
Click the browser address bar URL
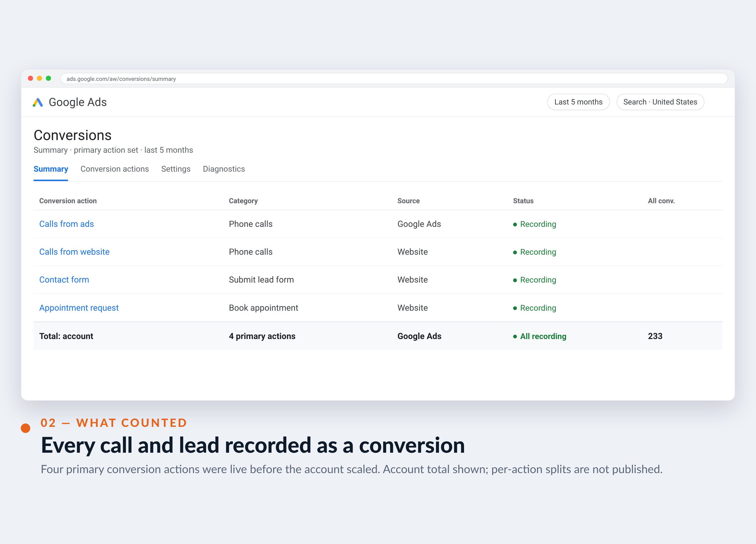tap(121, 79)
